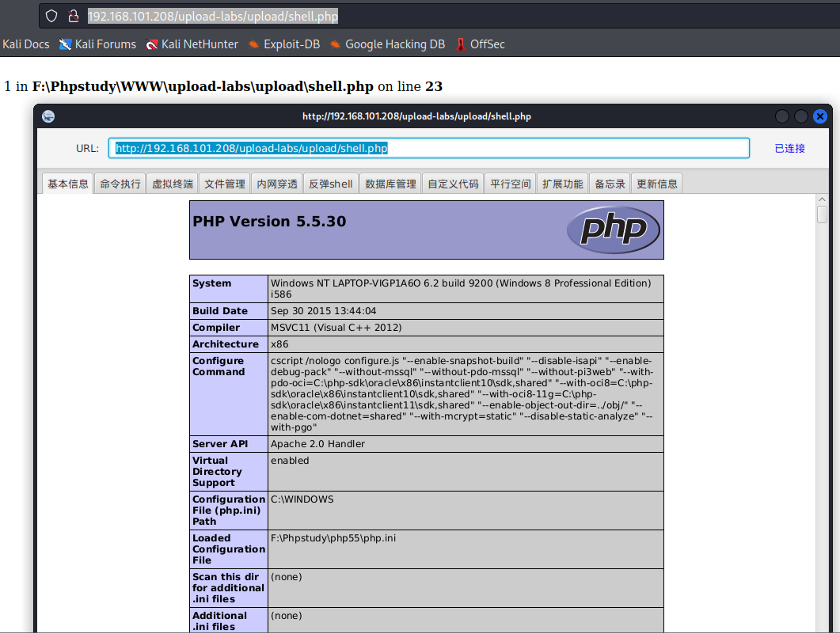
Task: Switch to 命令执行 tab
Action: coord(120,184)
